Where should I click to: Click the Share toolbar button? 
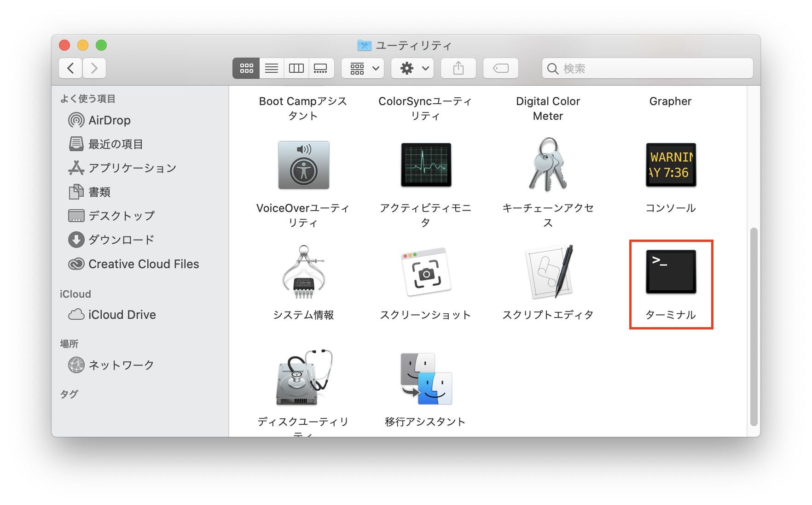tap(458, 68)
